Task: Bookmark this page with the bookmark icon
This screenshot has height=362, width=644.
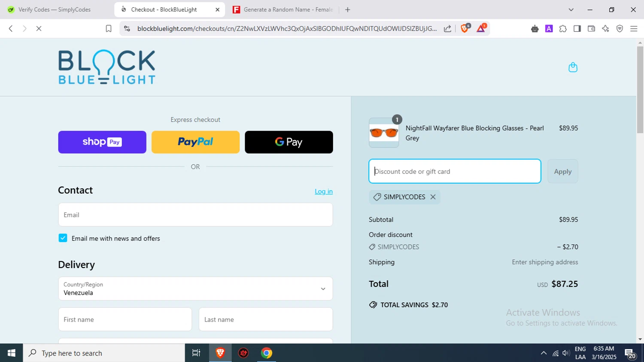Action: 109,28
